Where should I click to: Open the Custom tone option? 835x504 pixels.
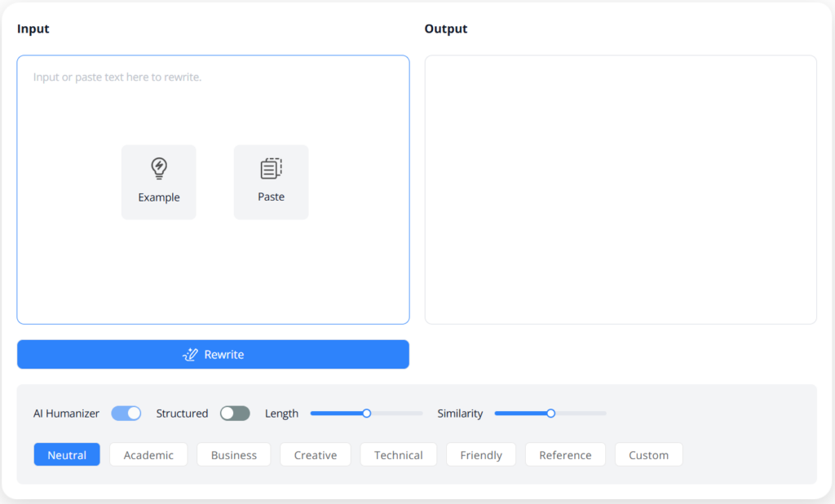click(x=648, y=454)
